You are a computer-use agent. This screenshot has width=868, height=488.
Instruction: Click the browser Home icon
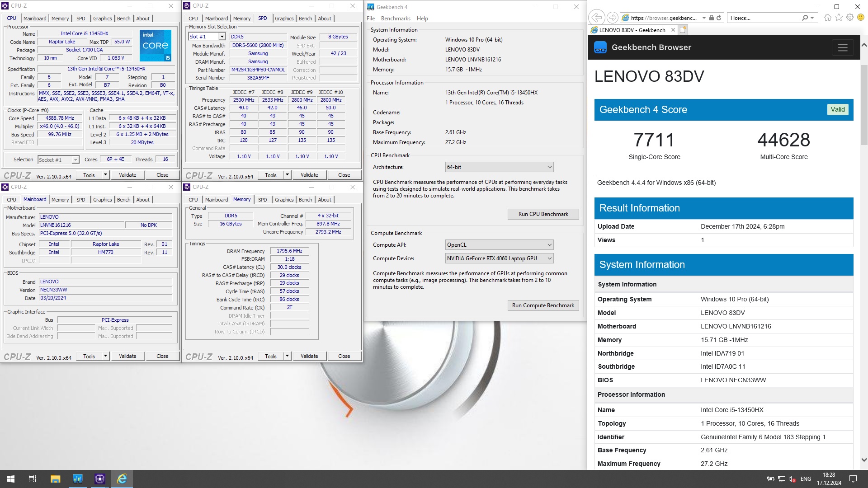828,18
